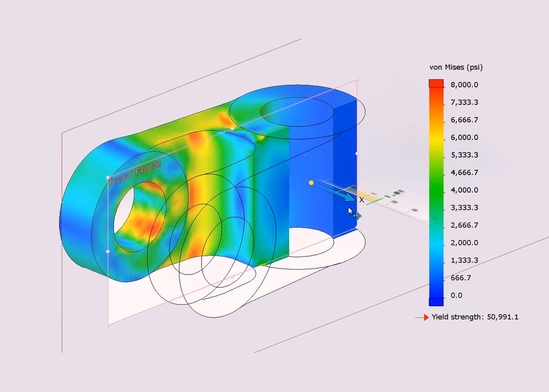Click the yellow origin dot on section face
Viewport: 549px width, 392px height.
coord(311,183)
